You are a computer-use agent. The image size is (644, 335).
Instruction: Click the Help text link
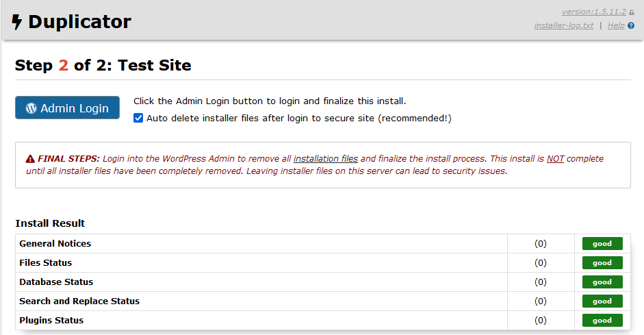pos(615,26)
